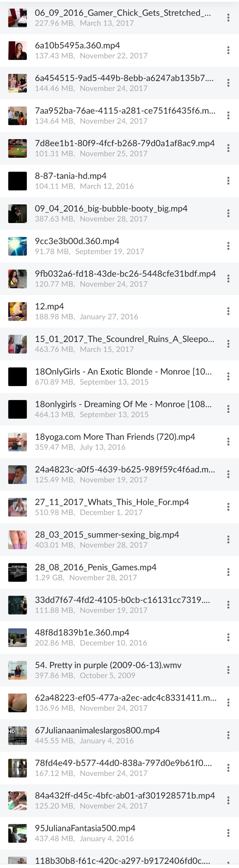The height and width of the screenshot is (868, 239).
Task: Show more actions for 54. Pretty in purple
Action: coord(228,670)
